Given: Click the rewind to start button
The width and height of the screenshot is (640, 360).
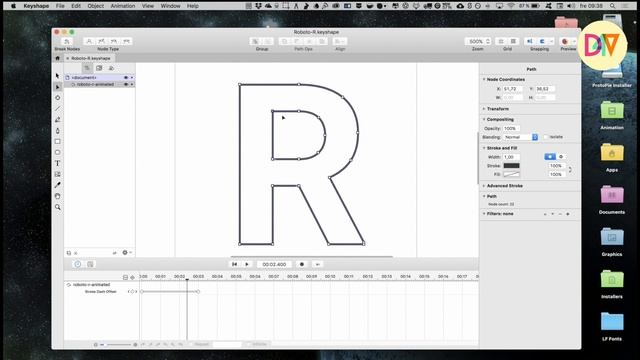Looking at the screenshot, I should (x=234, y=264).
